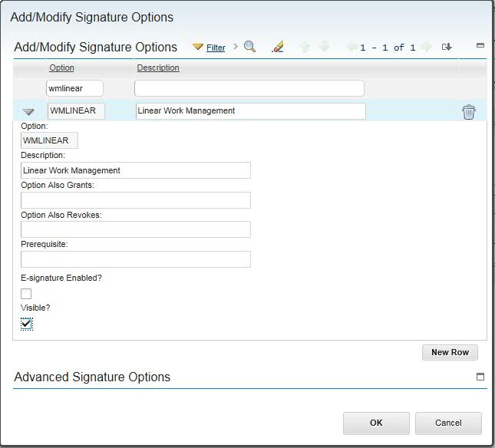The height and width of the screenshot is (448, 495).
Task: Minimize the Add/Modify Signature Options section
Action: click(x=480, y=46)
